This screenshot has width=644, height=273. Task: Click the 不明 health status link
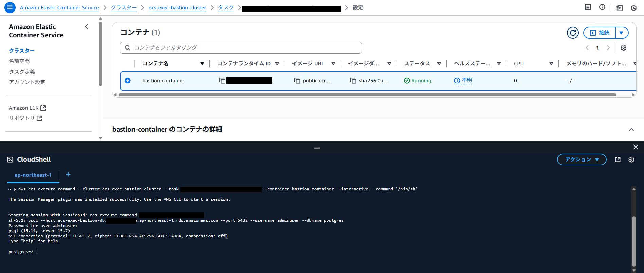467,80
